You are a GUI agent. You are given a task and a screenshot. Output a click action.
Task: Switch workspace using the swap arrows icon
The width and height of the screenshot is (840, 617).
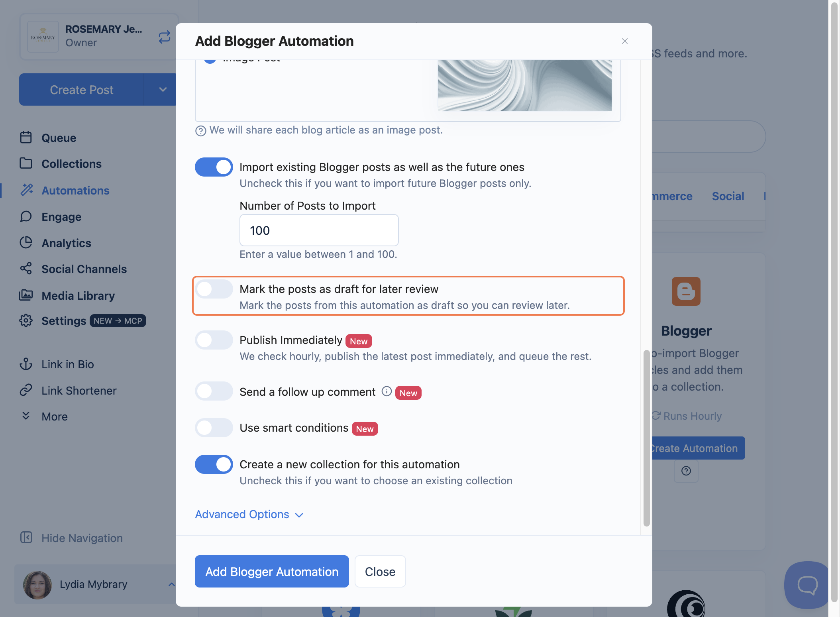coord(164,37)
